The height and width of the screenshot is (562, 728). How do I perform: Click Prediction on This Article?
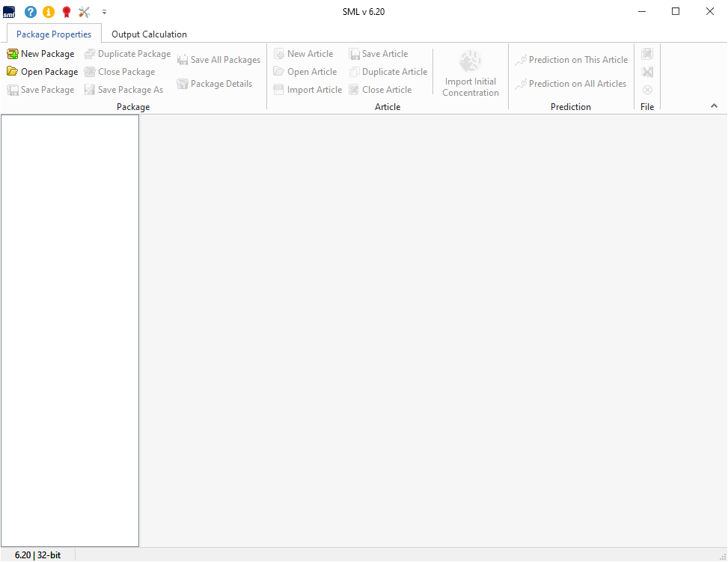point(572,60)
